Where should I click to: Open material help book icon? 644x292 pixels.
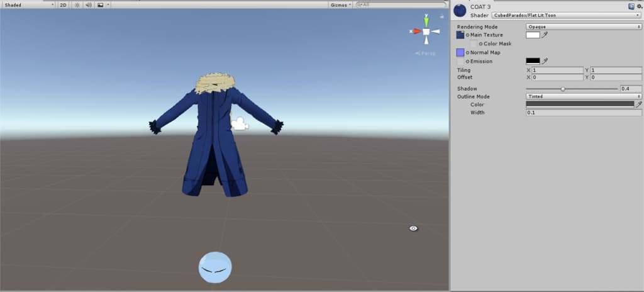tap(631, 6)
